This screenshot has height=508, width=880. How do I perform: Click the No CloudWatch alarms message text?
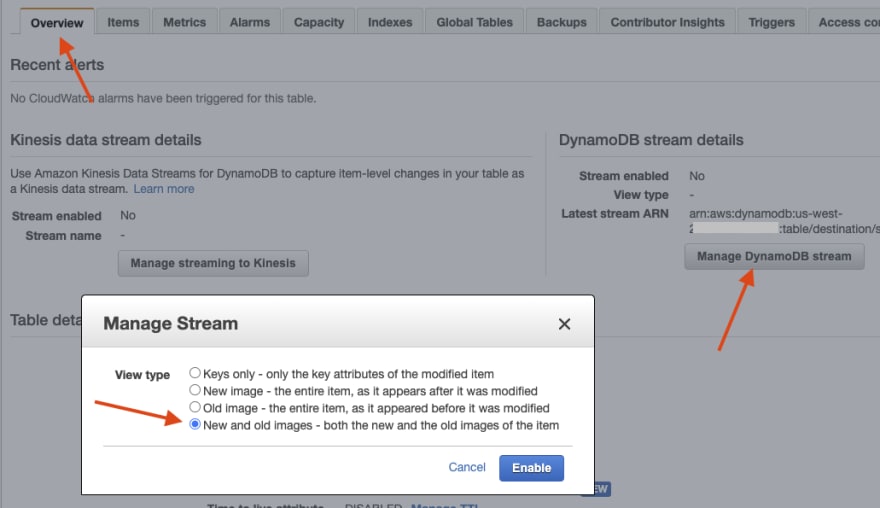click(x=163, y=98)
